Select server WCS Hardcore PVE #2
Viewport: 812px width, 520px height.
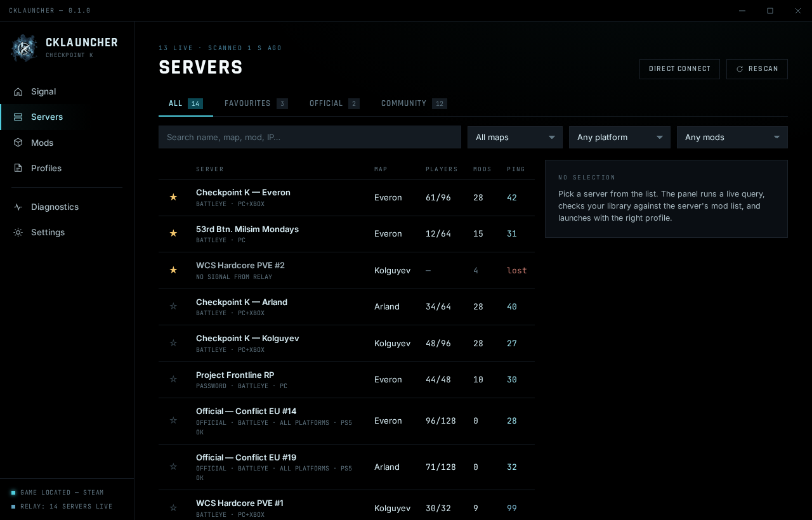tap(346, 270)
